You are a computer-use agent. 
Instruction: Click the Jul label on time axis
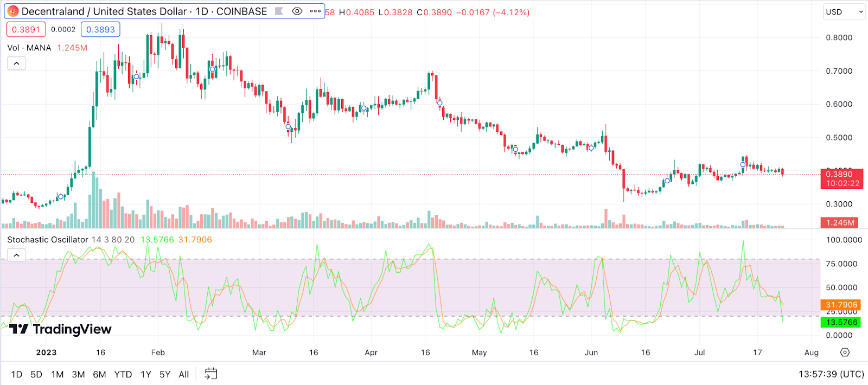click(700, 352)
